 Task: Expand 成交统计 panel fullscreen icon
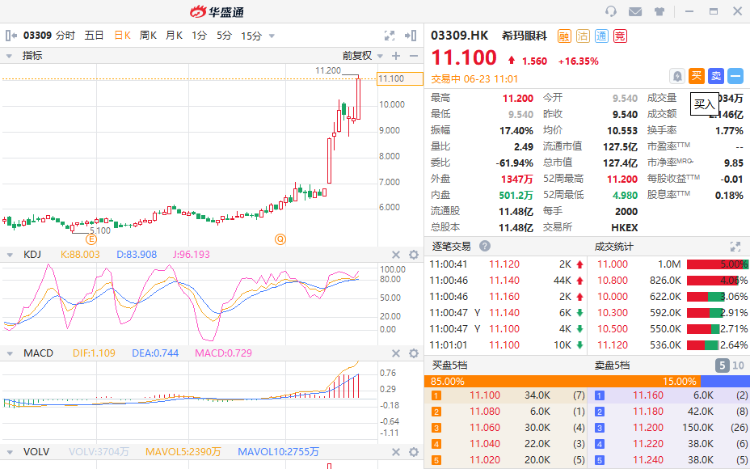pos(735,247)
